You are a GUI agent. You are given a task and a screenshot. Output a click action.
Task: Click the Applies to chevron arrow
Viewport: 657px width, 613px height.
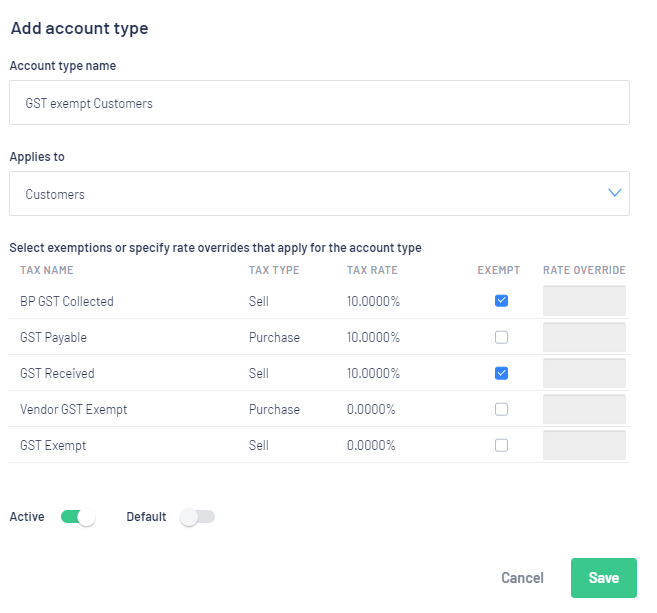coord(615,193)
